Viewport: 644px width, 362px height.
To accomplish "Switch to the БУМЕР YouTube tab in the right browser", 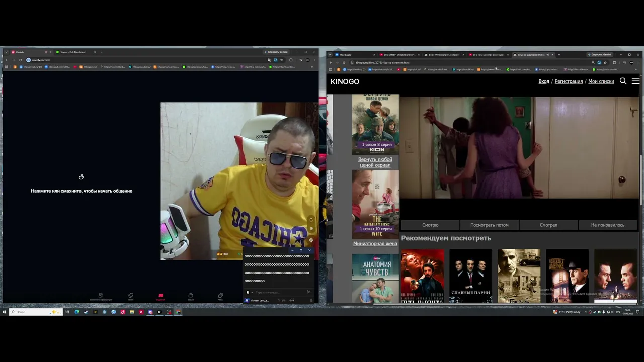I will 399,54.
